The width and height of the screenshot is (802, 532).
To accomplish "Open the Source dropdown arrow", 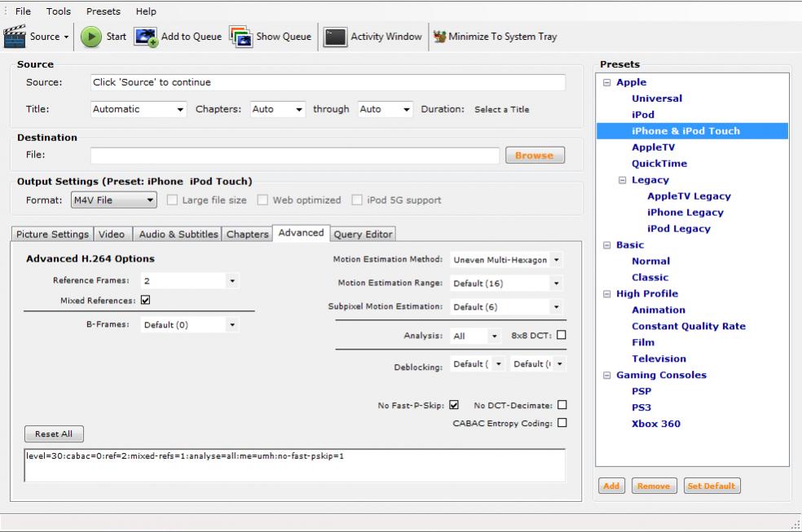I will coord(67,37).
